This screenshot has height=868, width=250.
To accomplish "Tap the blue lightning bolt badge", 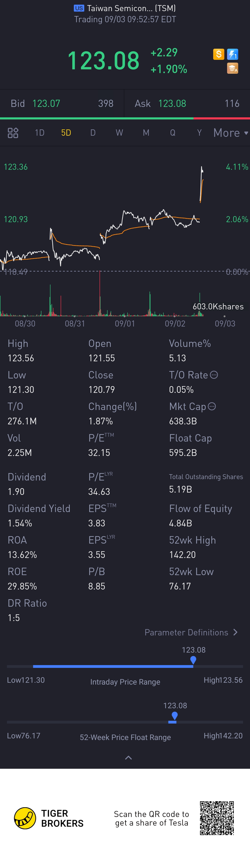I will tap(232, 54).
